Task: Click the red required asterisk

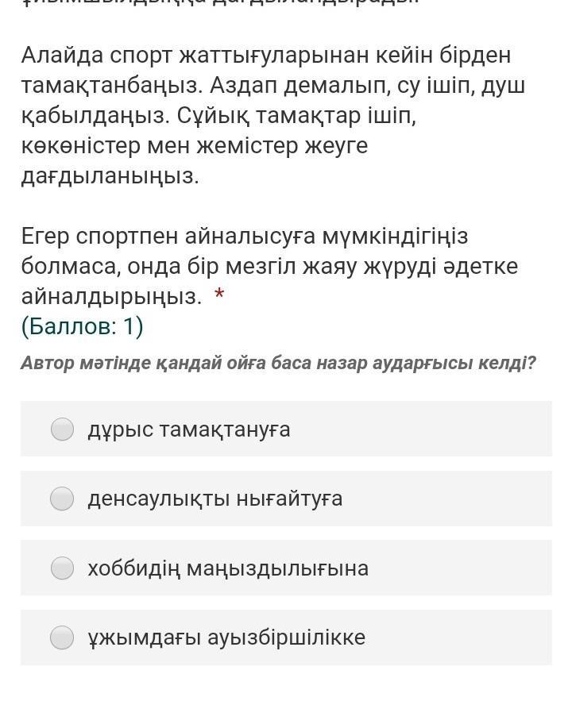Action: pos(219,294)
